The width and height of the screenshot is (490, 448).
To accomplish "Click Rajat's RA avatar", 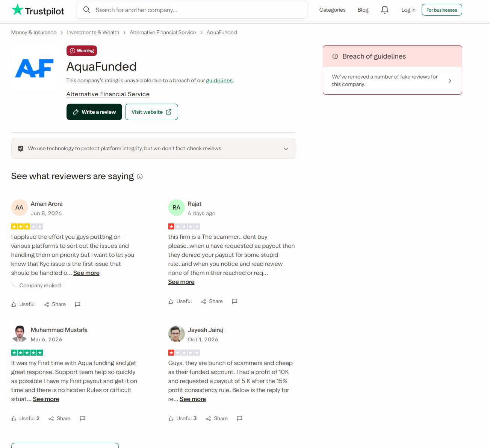I will coord(177,208).
